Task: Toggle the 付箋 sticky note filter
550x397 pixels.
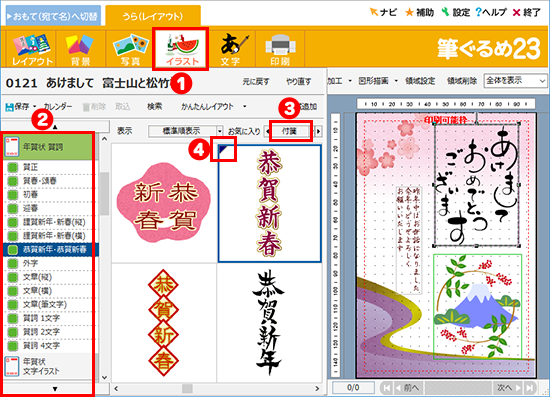Action: pyautogui.click(x=289, y=131)
